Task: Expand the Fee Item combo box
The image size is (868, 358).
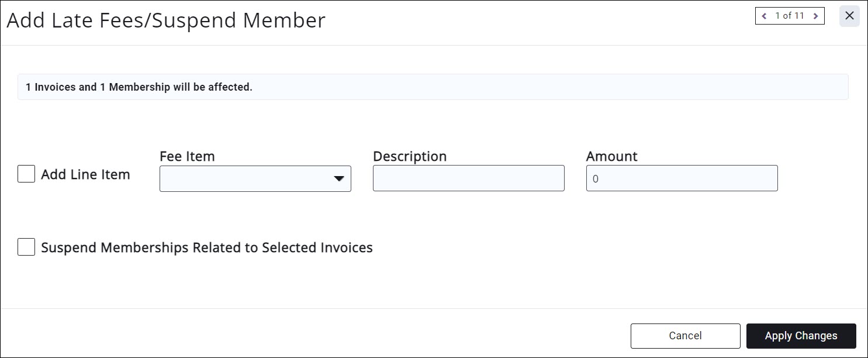Action: 254,178
